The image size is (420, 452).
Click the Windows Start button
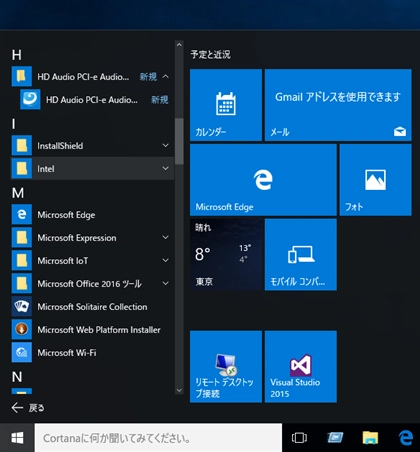click(17, 438)
